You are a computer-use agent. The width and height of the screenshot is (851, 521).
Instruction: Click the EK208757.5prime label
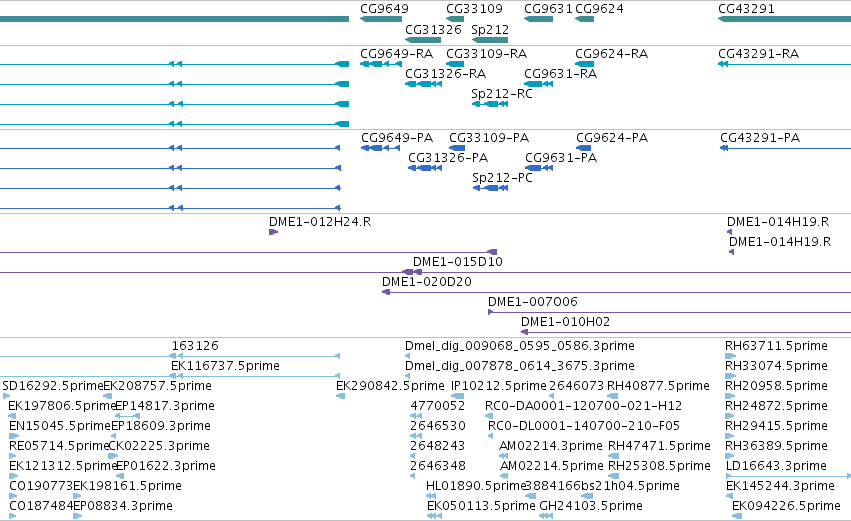[x=157, y=386]
